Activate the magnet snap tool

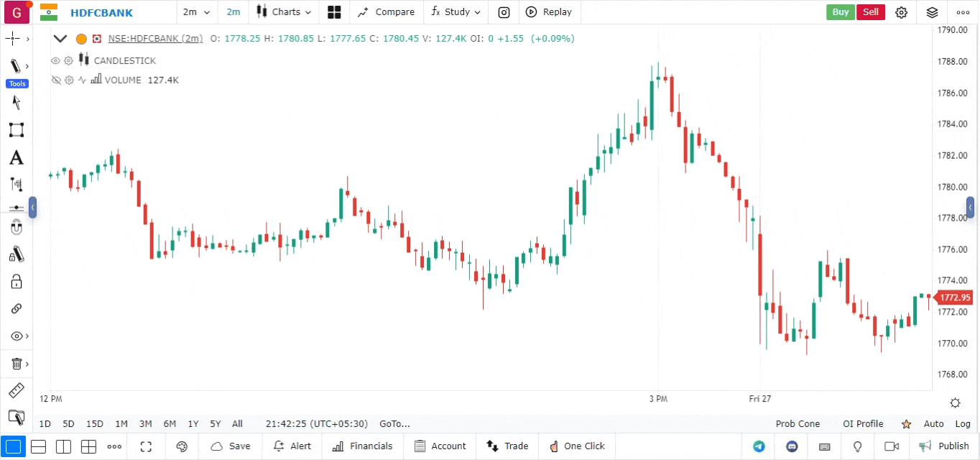(16, 228)
